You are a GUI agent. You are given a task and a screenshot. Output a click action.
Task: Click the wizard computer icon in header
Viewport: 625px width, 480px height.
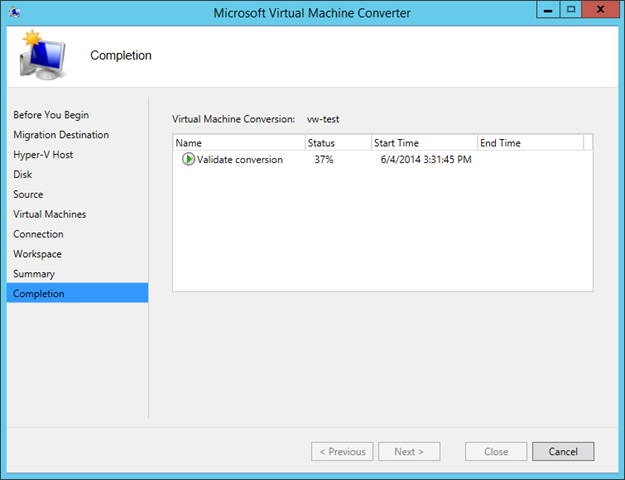pos(43,55)
